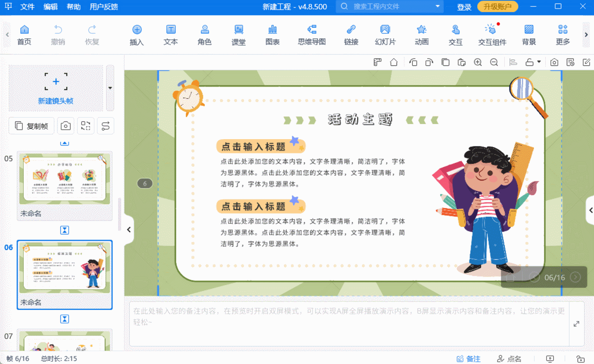This screenshot has height=364, width=594.
Task: Expand the notes area with the diagonal arrows icon
Action: pos(577,324)
